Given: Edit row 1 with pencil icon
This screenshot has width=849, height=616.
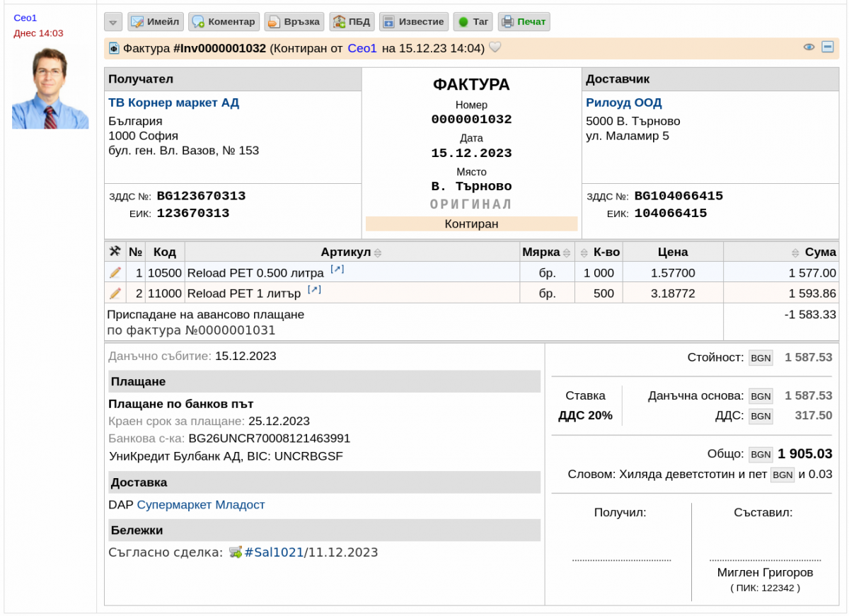Looking at the screenshot, I should click(x=115, y=272).
